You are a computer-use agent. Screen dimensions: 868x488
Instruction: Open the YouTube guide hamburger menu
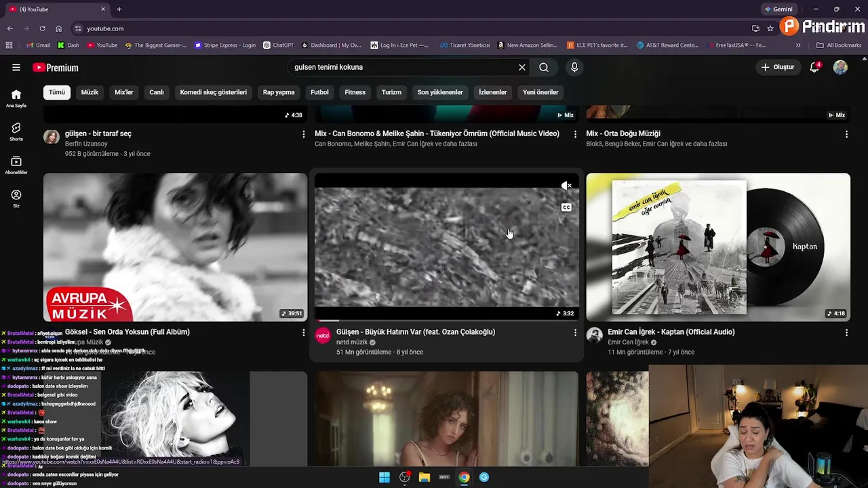(16, 67)
